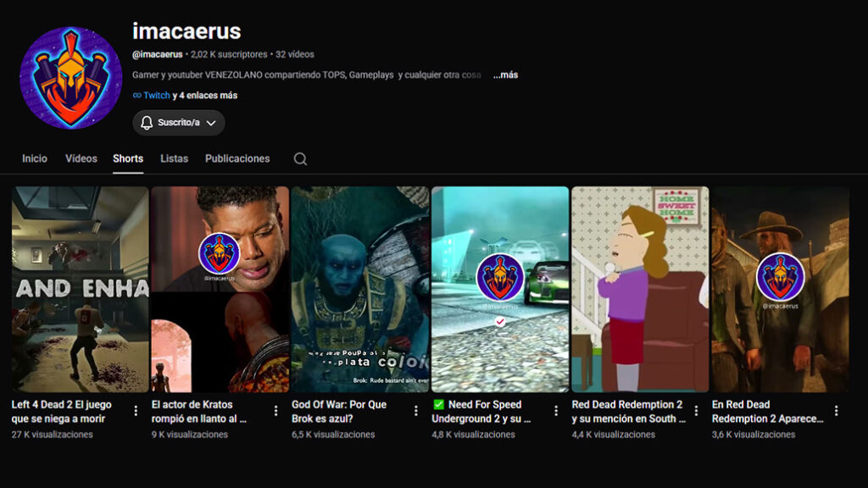The image size is (868, 488).
Task: Switch to the Inicio tab
Action: 34,158
